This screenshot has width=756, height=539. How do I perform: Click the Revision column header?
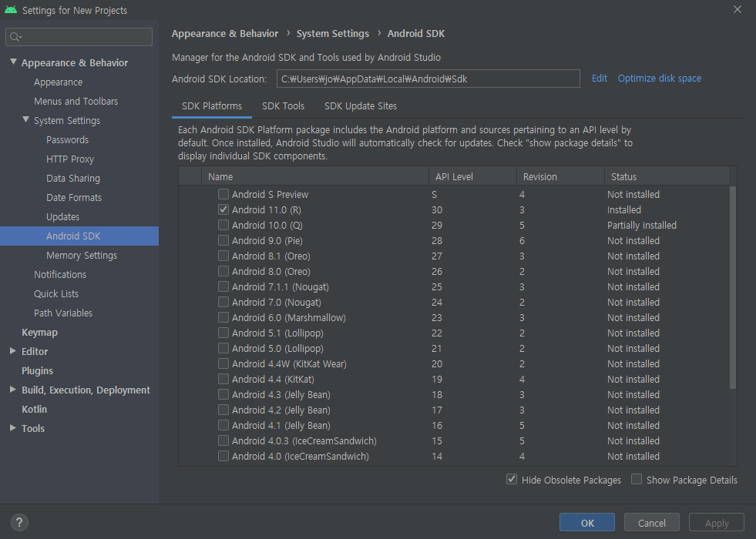[561, 177]
